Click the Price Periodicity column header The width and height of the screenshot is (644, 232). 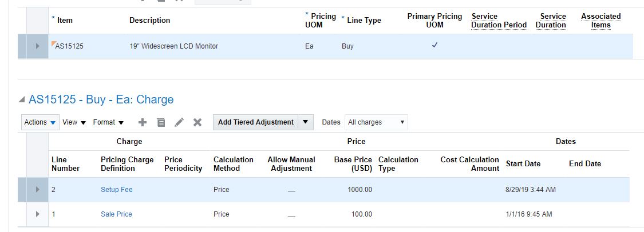tap(183, 164)
